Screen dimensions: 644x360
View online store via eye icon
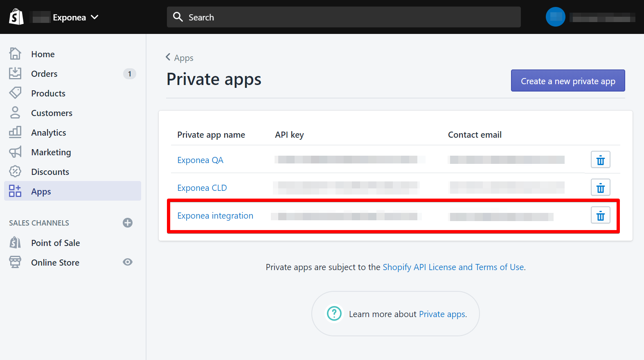coord(128,262)
